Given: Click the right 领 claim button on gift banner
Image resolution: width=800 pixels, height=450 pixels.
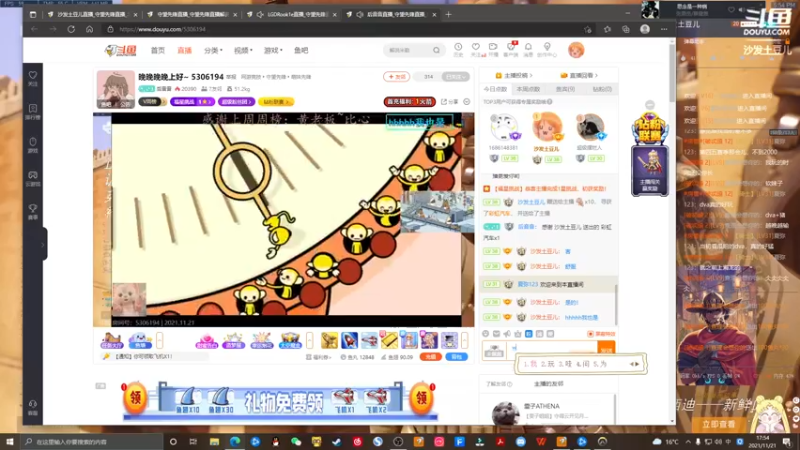Looking at the screenshot, I should click(422, 397).
